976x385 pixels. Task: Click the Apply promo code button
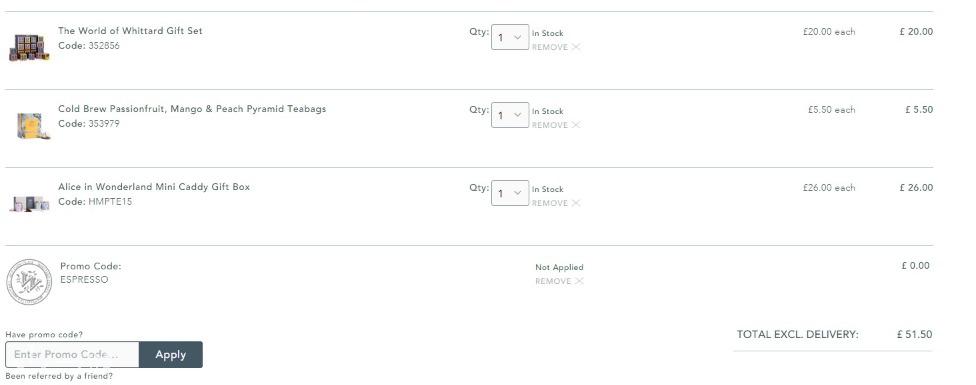pos(171,355)
